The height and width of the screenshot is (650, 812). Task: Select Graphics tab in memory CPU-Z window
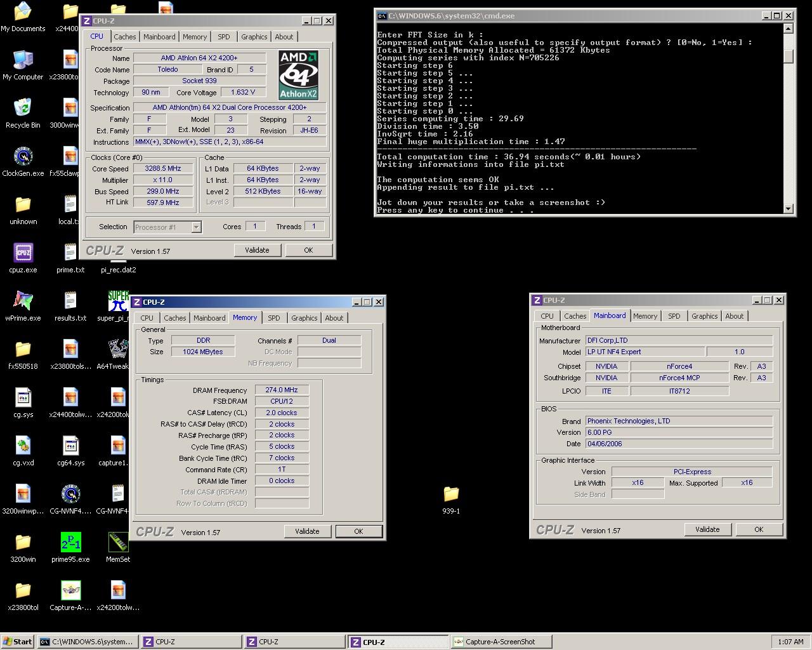coord(304,318)
